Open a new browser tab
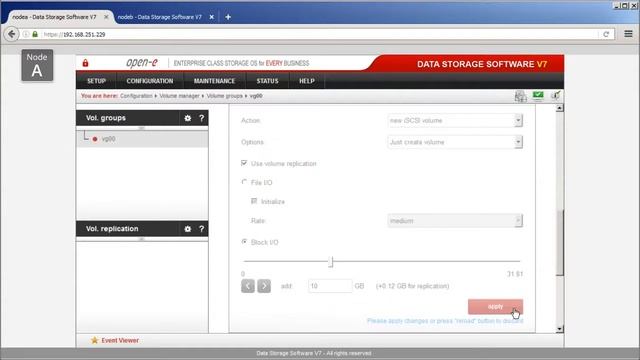The height and width of the screenshot is (360, 640). click(228, 17)
